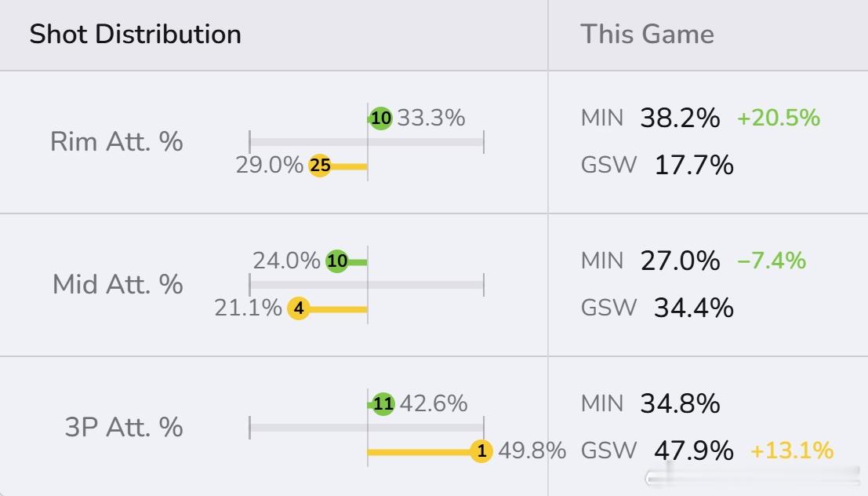Image resolution: width=868 pixels, height=496 pixels.
Task: Click the +13.1% yellow difference value
Action: [792, 450]
